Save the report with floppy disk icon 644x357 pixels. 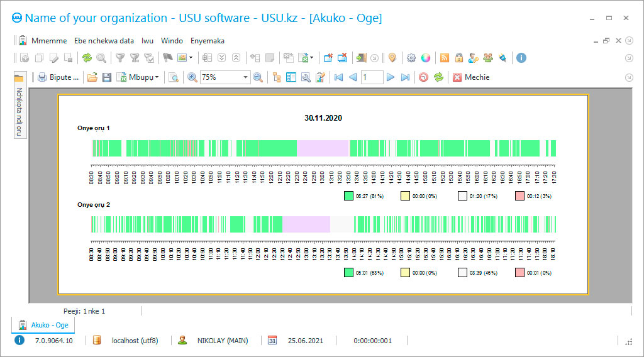(107, 77)
